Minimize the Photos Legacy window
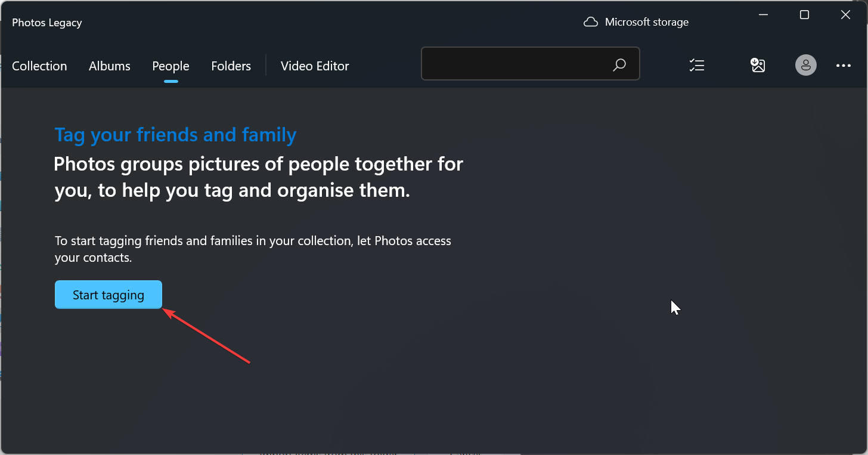 [x=763, y=15]
